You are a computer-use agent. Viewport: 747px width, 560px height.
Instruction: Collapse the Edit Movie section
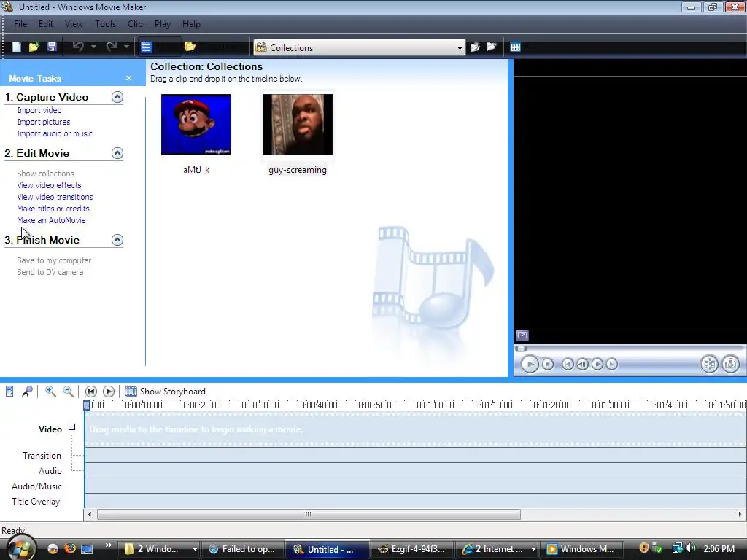click(x=117, y=153)
